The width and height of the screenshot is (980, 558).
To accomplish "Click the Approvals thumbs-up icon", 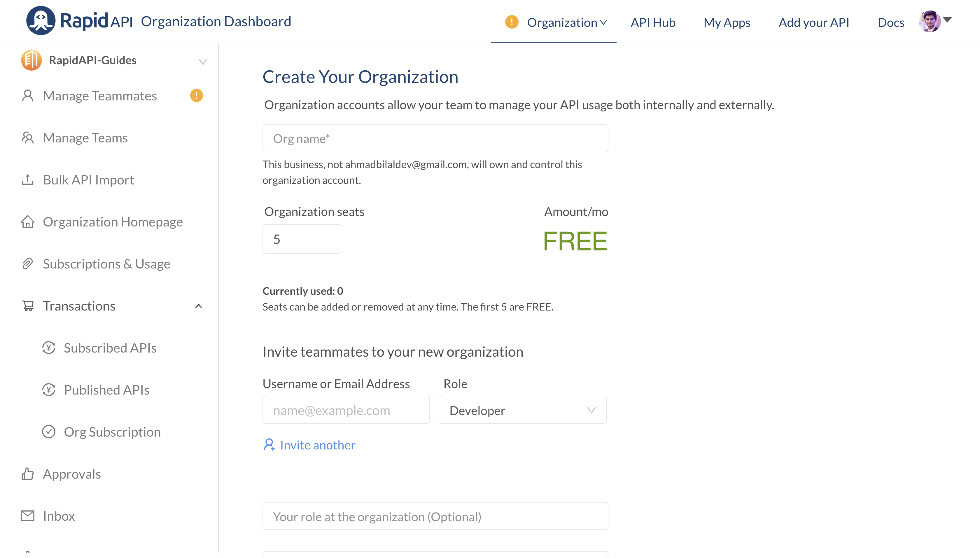I will click(28, 474).
